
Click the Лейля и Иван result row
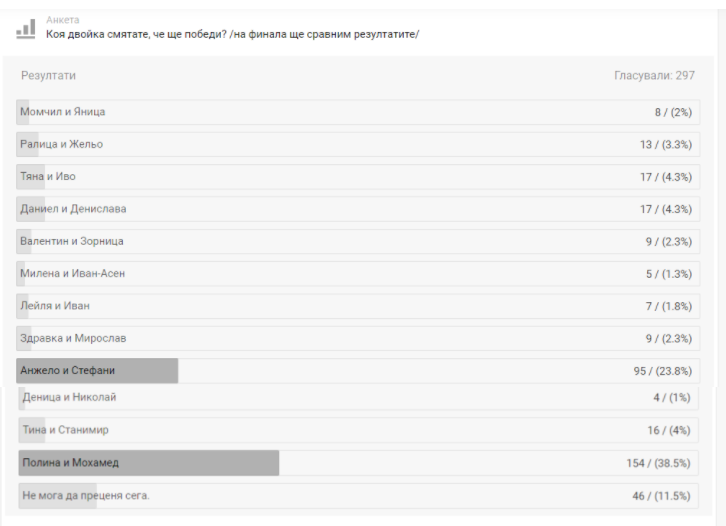tap(357, 305)
